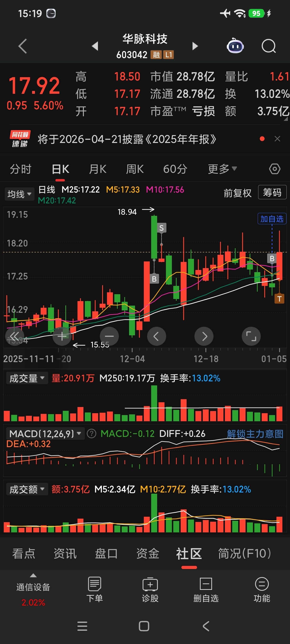
Task: Open the 盘口 order book tab
Action: pos(106,553)
